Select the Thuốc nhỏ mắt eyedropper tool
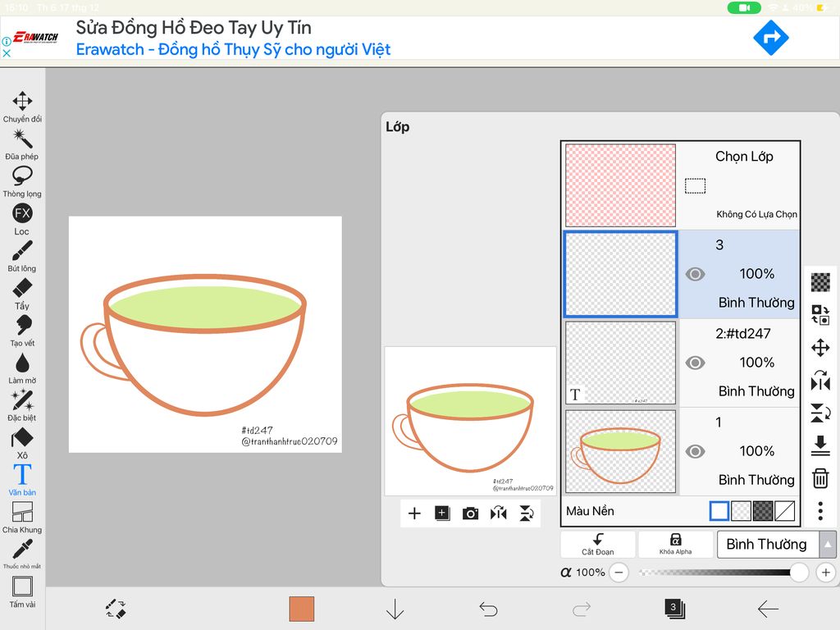840x630 pixels. pyautogui.click(x=22, y=554)
